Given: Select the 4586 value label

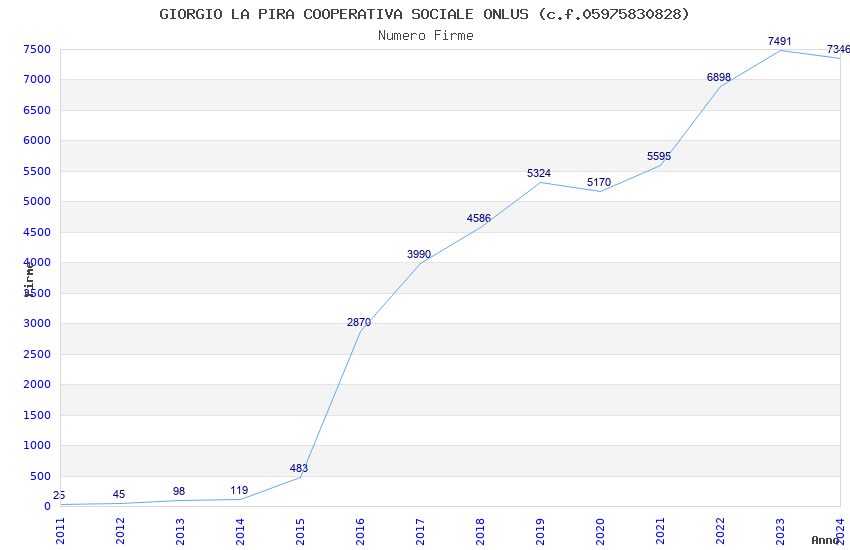Looking at the screenshot, I should [479, 218].
